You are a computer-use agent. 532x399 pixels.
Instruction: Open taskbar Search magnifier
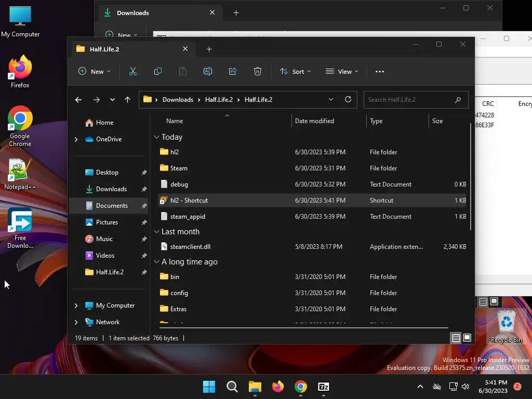[232, 387]
